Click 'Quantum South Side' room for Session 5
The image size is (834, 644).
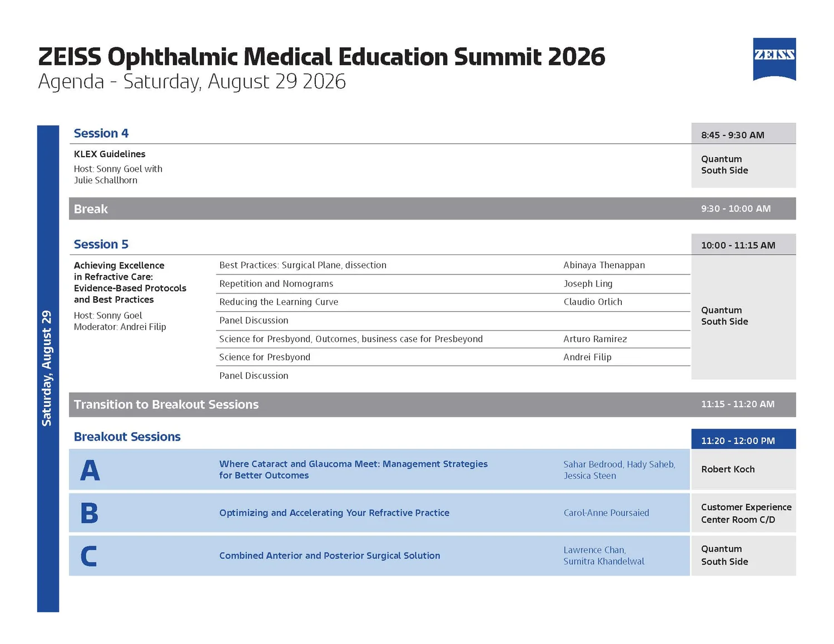tap(724, 316)
